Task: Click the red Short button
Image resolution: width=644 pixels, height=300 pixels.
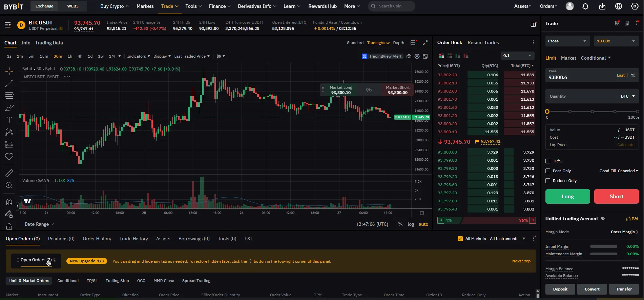Action: click(x=617, y=196)
